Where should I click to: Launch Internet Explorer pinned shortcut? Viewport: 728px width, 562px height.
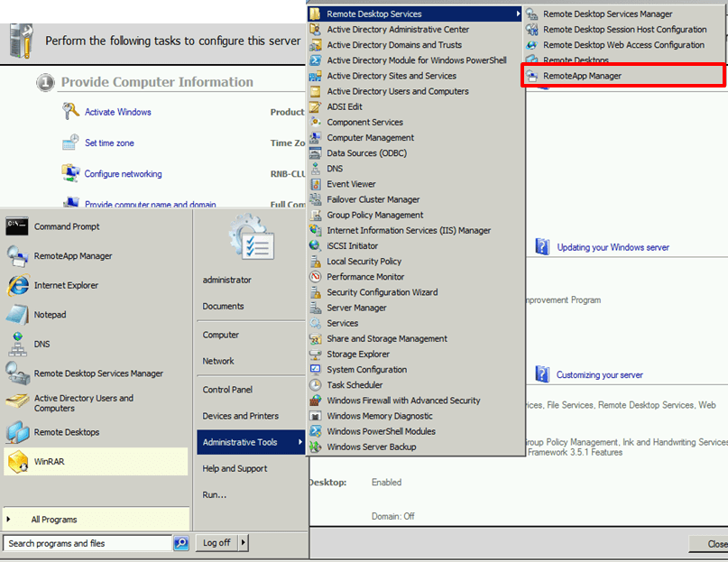click(66, 285)
